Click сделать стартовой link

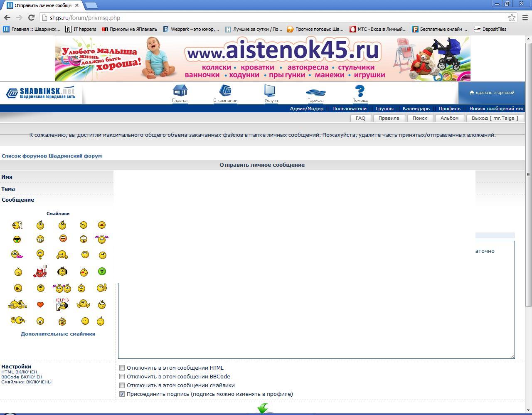[492, 93]
